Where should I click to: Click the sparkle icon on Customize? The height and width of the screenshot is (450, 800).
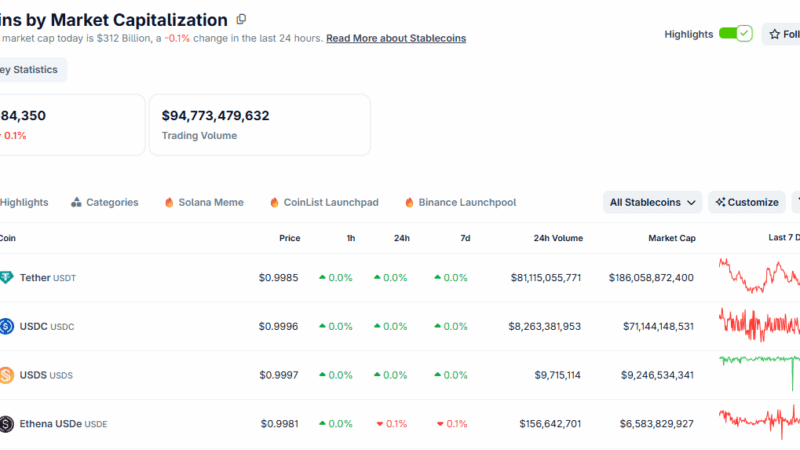720,202
